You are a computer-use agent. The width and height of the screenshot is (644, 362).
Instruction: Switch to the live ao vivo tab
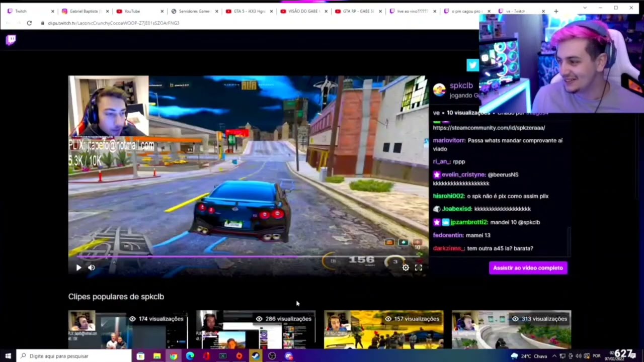(x=413, y=11)
